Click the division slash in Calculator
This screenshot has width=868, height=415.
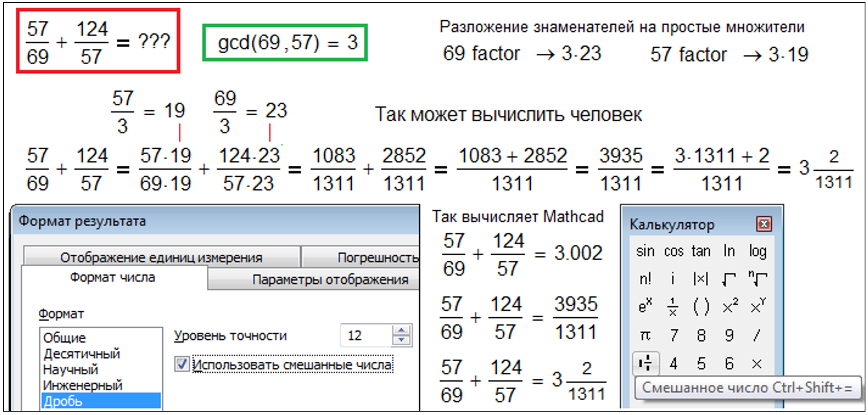tap(757, 335)
